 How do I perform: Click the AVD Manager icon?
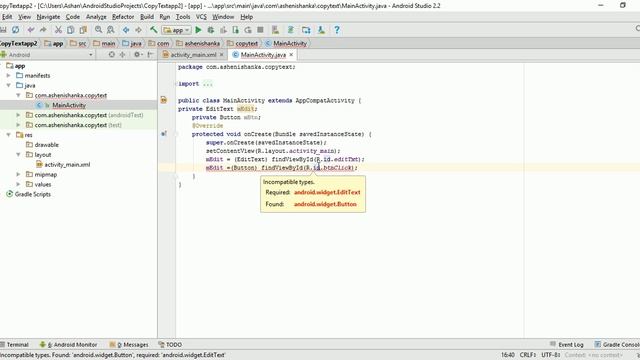[276, 30]
